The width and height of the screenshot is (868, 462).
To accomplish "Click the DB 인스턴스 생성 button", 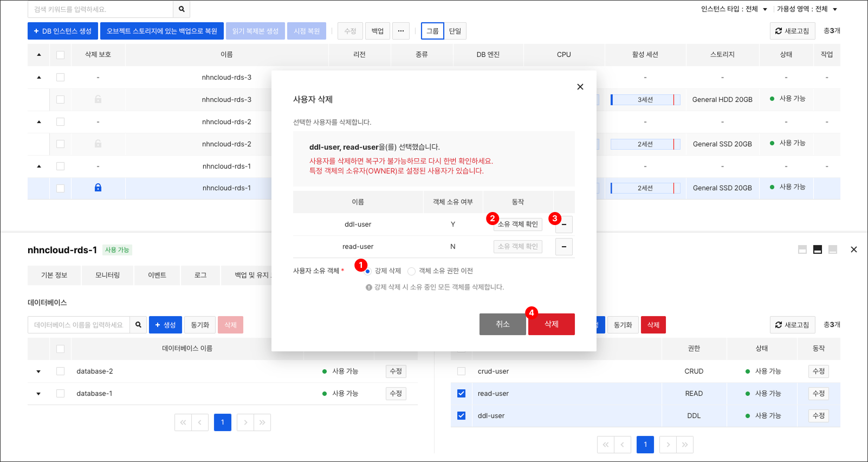I will pos(63,31).
